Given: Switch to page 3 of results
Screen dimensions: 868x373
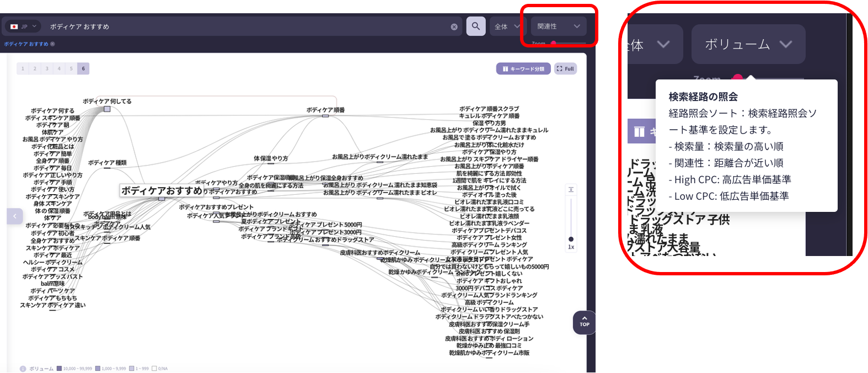Looking at the screenshot, I should tap(47, 68).
